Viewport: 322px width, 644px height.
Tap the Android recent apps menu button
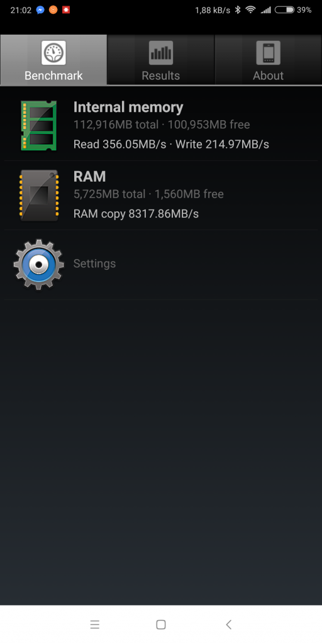point(95,625)
